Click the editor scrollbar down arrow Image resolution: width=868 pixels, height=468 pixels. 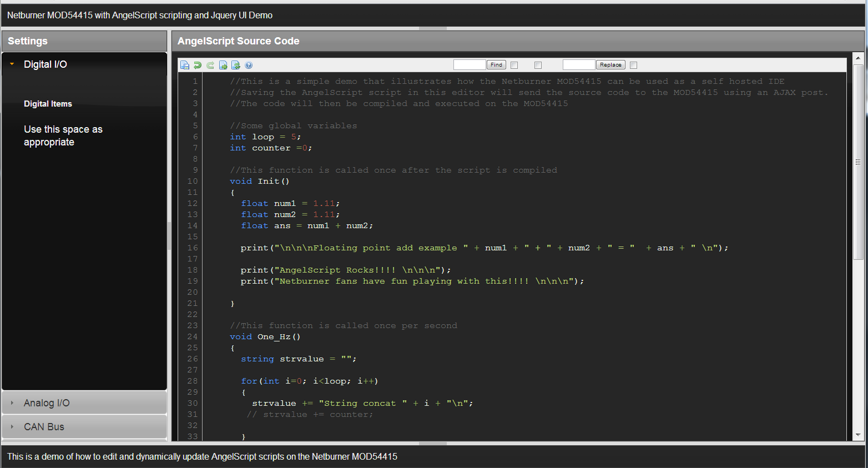(x=857, y=436)
